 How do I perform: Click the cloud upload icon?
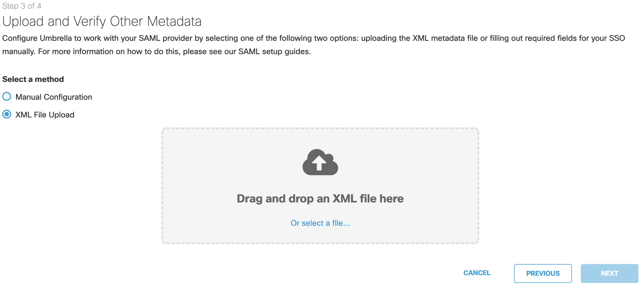click(320, 162)
